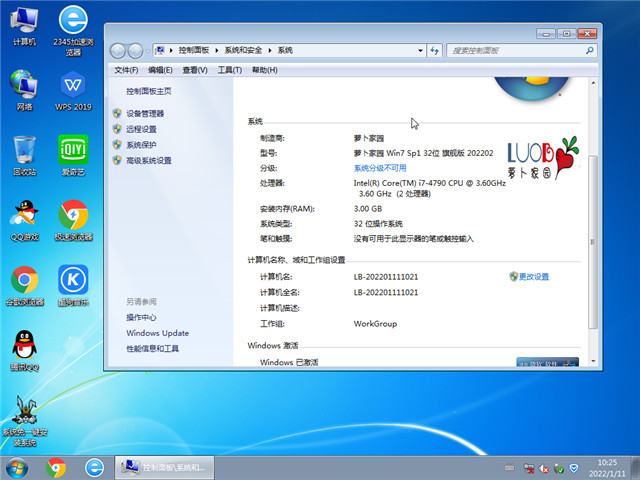Click the network tray icon with red X
The width and height of the screenshot is (640, 480).
pos(529,468)
